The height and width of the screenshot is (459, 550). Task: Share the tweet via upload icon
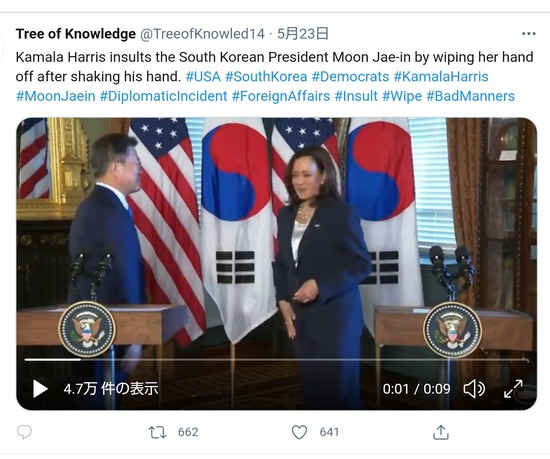(441, 432)
